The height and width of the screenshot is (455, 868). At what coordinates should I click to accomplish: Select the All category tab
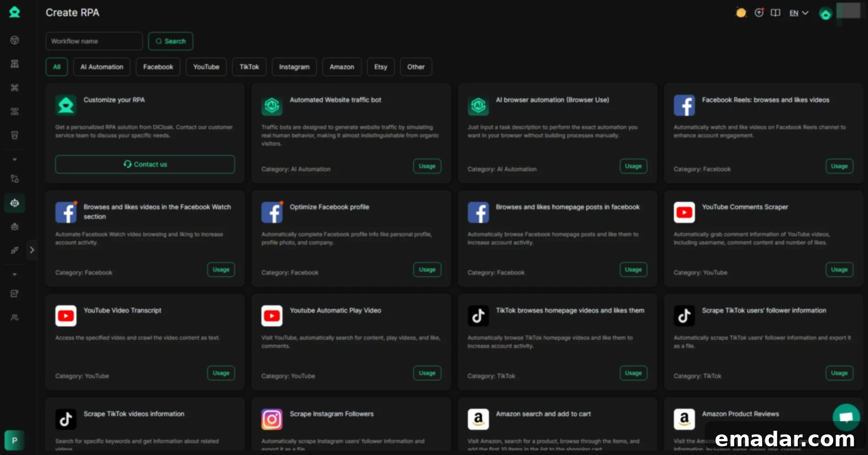click(x=57, y=67)
